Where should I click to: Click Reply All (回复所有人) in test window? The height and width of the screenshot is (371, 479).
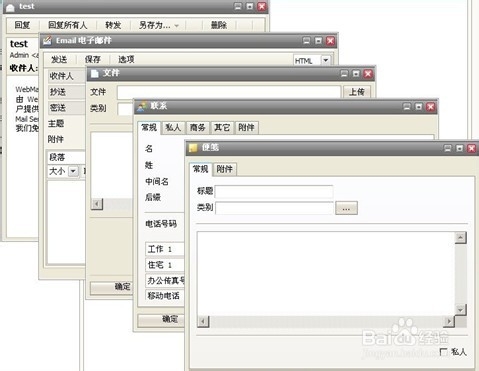pos(67,25)
